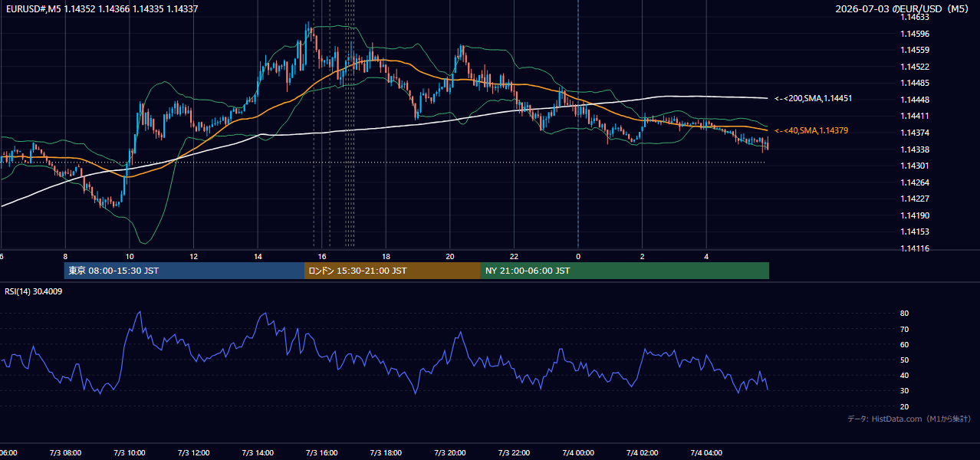Click price axis label 1.14485
Image resolution: width=980 pixels, height=460 pixels.
point(916,83)
